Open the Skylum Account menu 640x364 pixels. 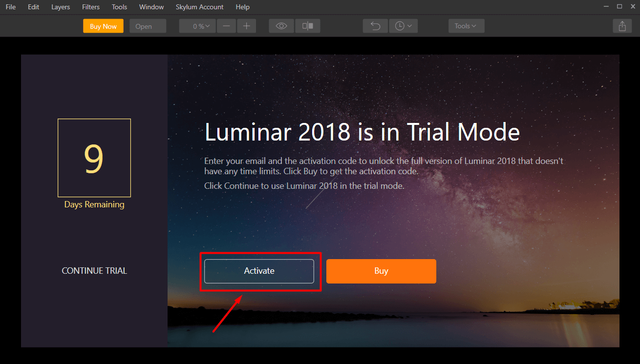point(200,7)
